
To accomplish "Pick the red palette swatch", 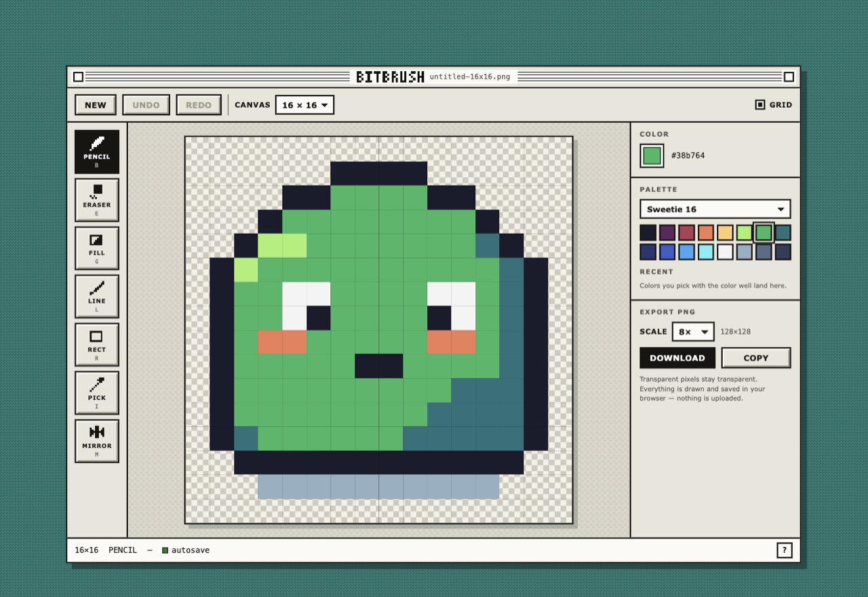I will 687,232.
